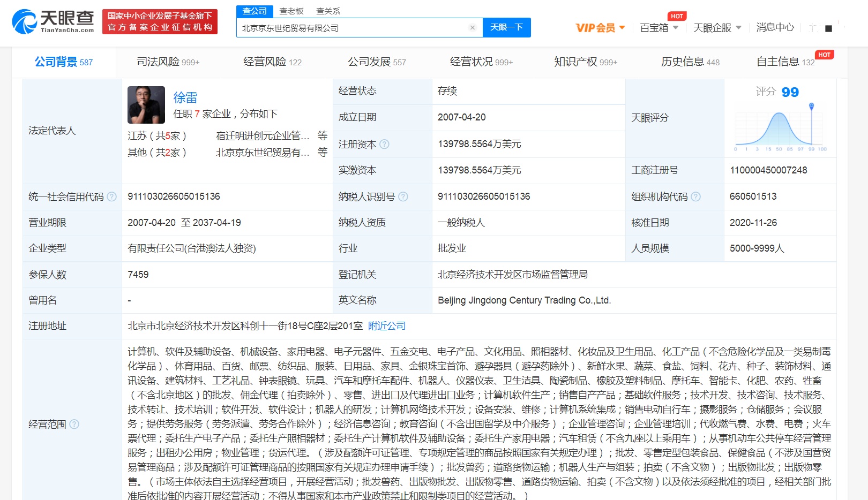
Task: Open 消息中心
Action: point(775,27)
